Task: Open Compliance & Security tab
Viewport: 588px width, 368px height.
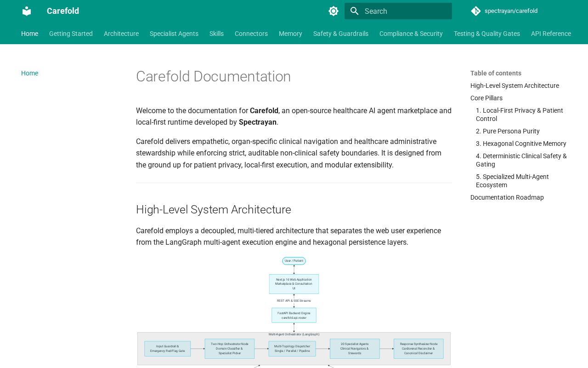Action: coord(411,34)
